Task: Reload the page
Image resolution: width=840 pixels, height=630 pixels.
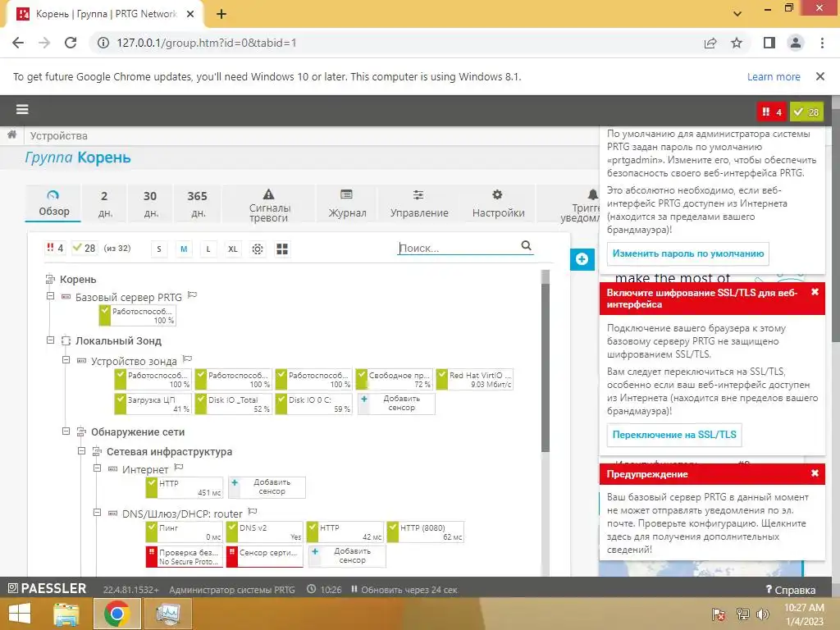Action: [71, 43]
